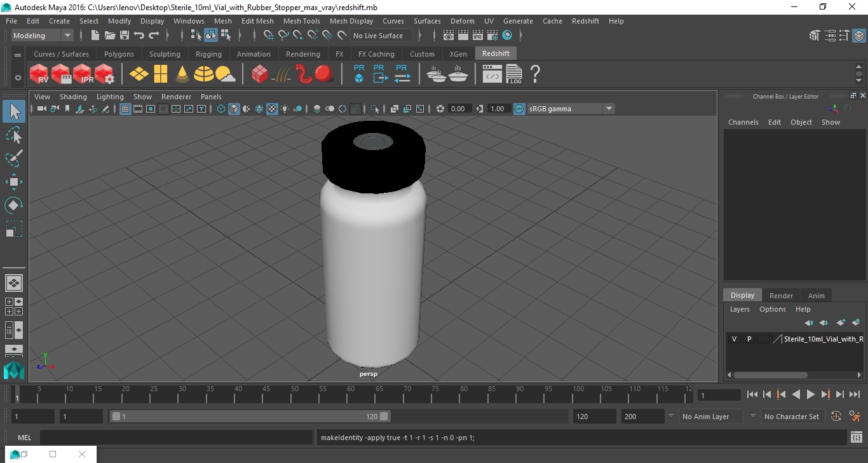Select the Paint Selection tool

[x=14, y=158]
